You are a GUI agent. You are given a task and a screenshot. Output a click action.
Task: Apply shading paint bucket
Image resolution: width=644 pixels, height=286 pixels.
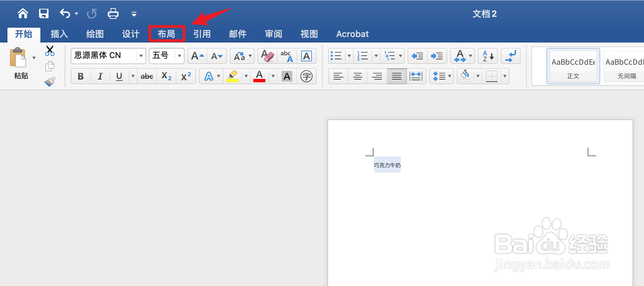tap(465, 76)
